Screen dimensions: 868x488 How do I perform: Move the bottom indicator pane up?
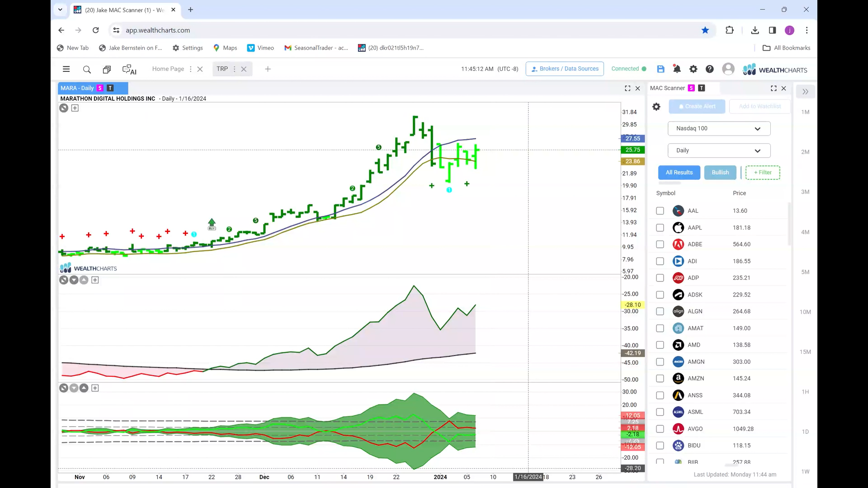click(84, 388)
